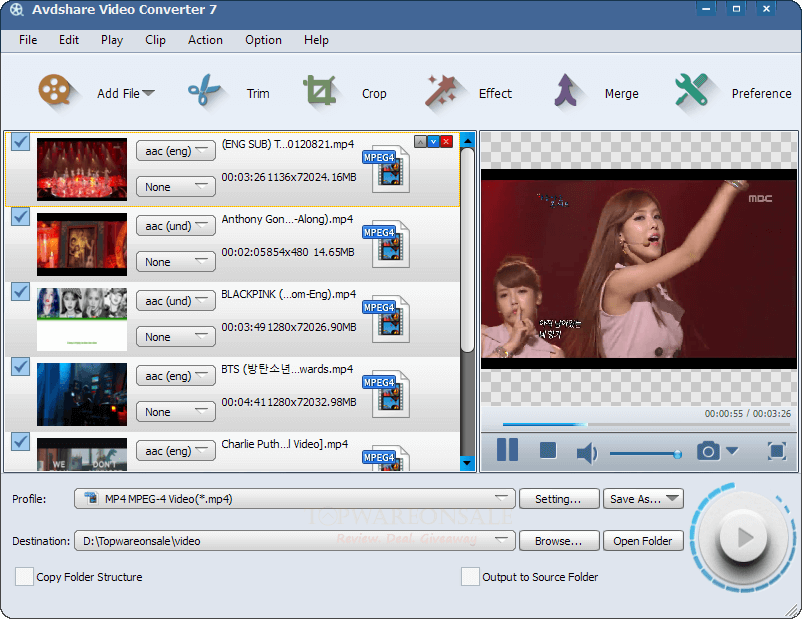Enable Copy Folder Structure checkbox
The width and height of the screenshot is (802, 619).
[24, 577]
